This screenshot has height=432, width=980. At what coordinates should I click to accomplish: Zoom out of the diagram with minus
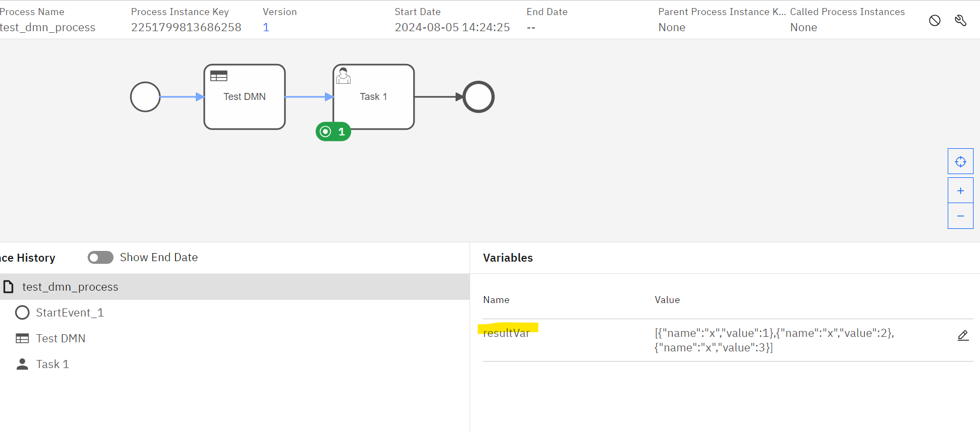(961, 216)
